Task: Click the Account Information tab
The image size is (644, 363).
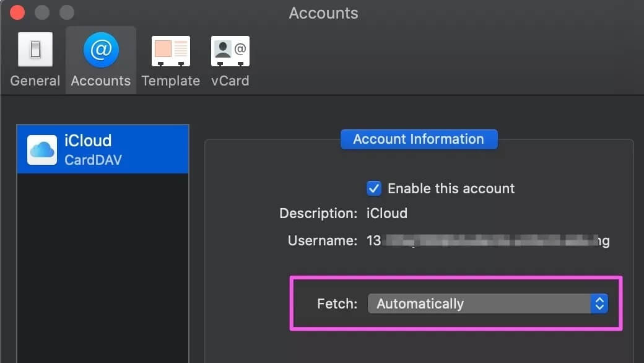Action: pos(419,139)
